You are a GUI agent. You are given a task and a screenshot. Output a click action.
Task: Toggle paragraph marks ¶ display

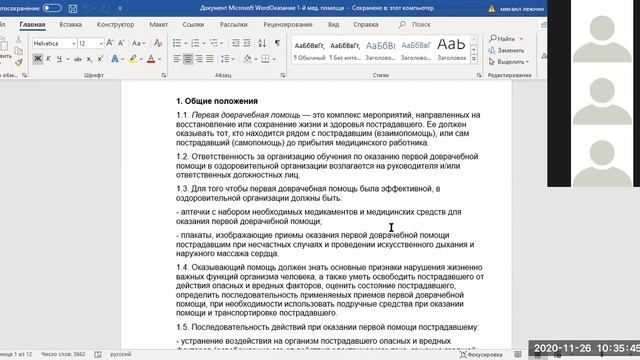tap(277, 43)
